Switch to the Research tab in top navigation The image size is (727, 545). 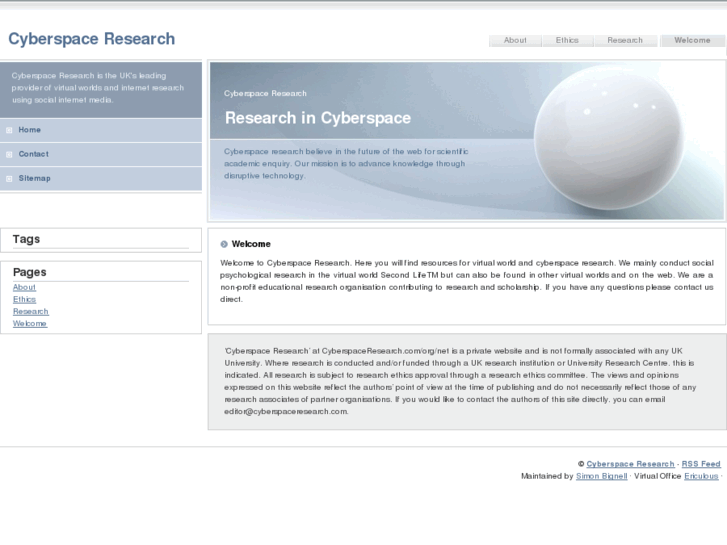(625, 40)
